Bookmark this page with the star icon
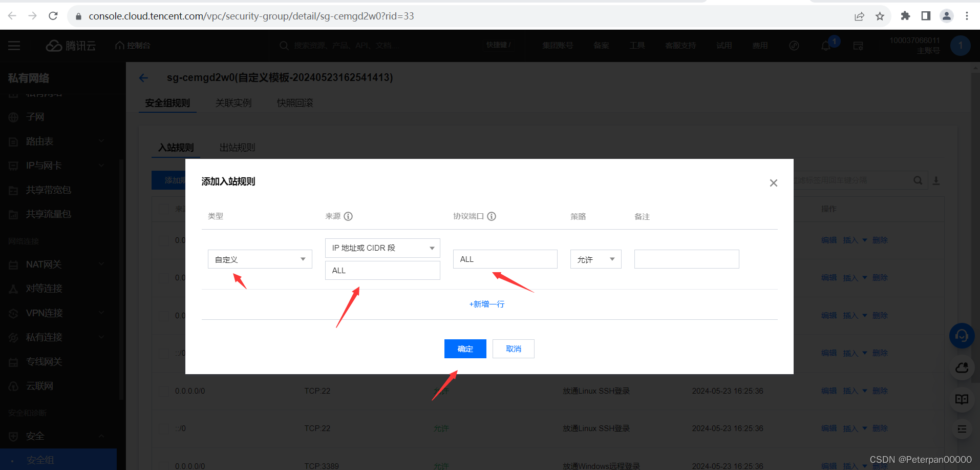The width and height of the screenshot is (980, 470). [x=880, y=16]
